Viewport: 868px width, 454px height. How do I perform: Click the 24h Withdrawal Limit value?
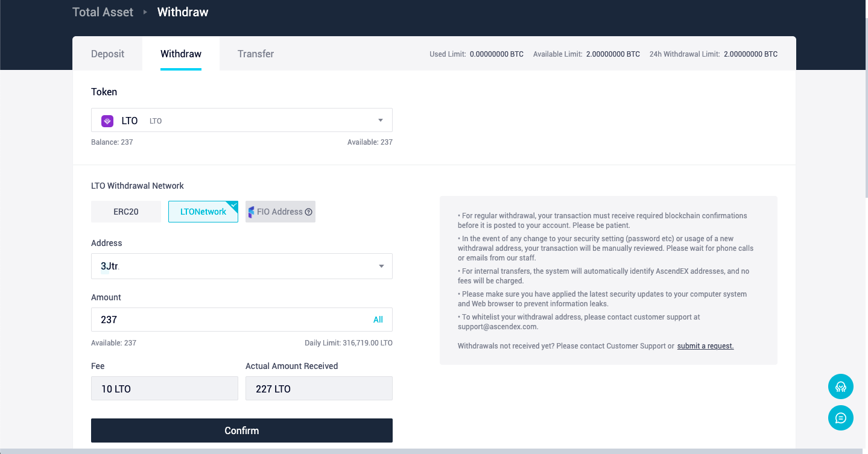tap(750, 54)
